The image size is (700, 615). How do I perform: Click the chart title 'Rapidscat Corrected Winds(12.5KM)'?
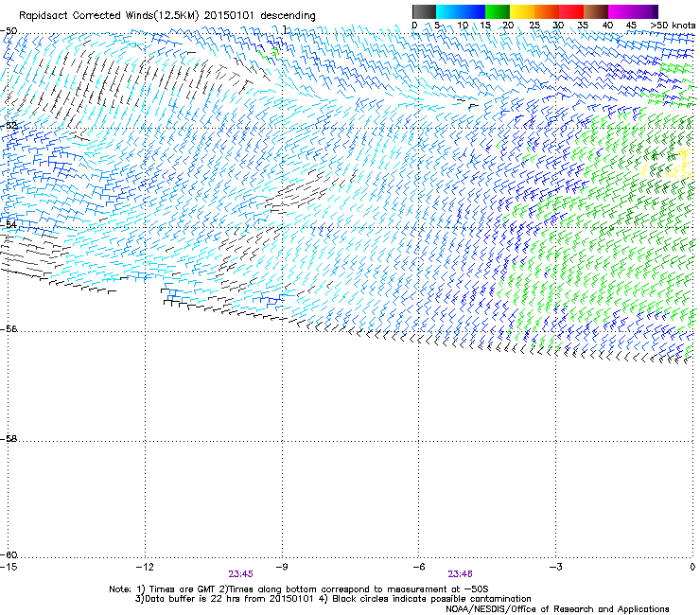[109, 16]
